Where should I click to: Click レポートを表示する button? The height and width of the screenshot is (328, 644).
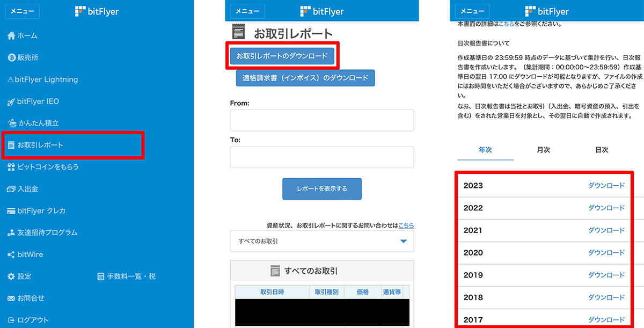tap(322, 189)
